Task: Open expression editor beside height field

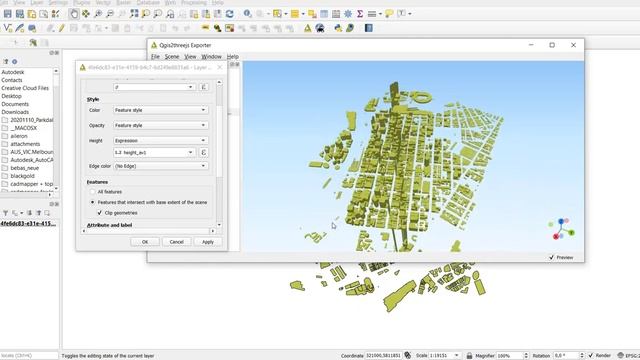Action: 204,152
